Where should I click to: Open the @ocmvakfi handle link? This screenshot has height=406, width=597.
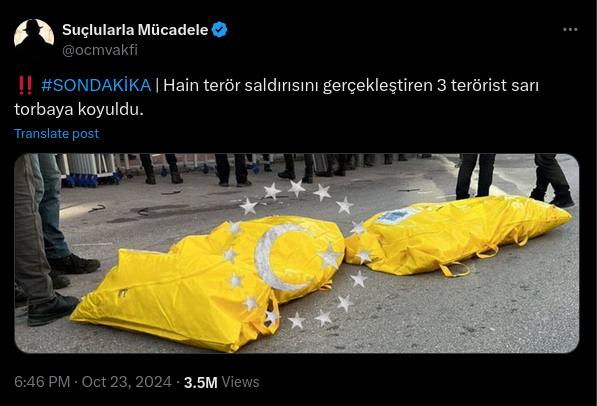(100, 50)
